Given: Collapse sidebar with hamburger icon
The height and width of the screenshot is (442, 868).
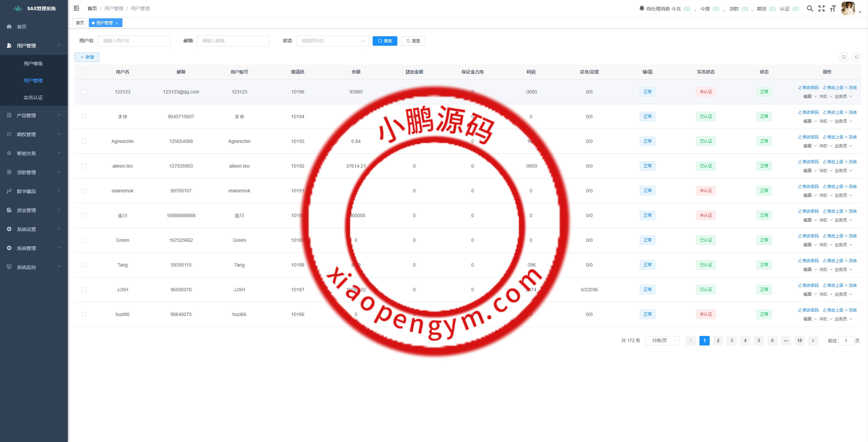Looking at the screenshot, I should point(76,8).
